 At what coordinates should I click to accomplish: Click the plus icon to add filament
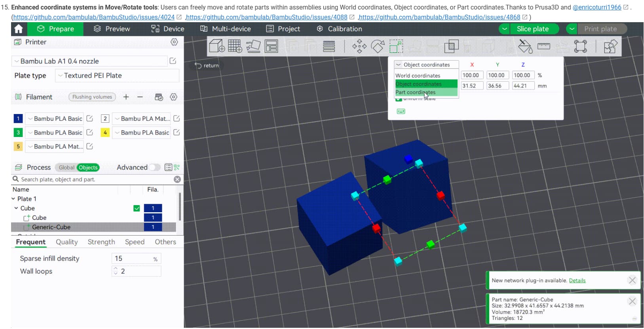tap(126, 97)
